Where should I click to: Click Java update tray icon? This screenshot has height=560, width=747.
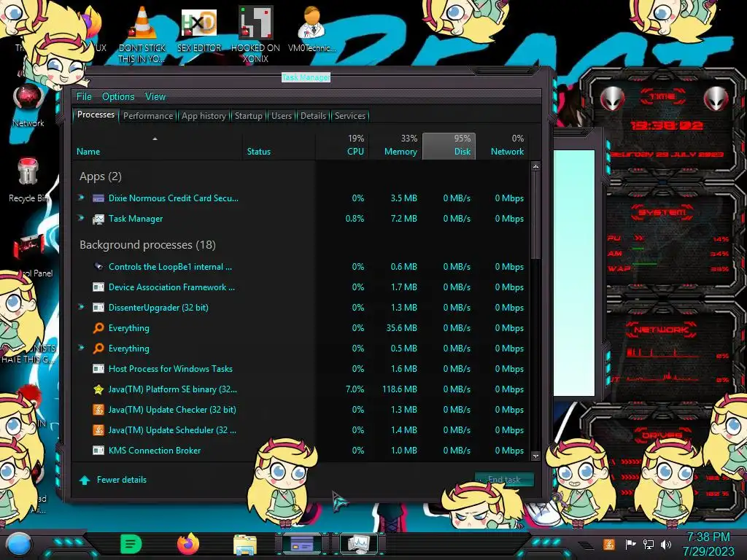(x=608, y=544)
